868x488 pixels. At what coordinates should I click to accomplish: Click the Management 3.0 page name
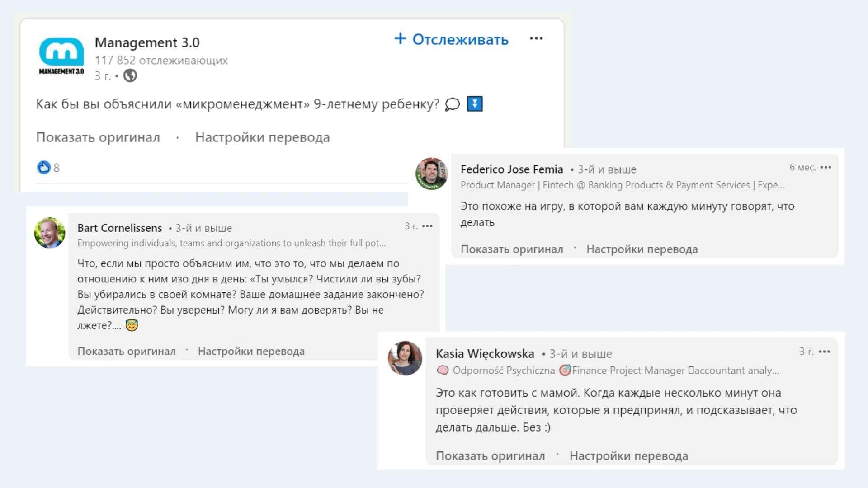147,42
